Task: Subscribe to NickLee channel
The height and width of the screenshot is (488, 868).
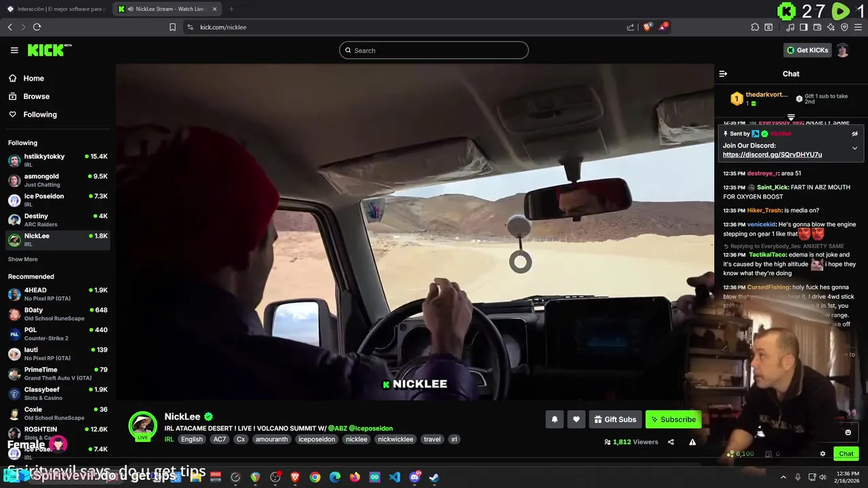Action: click(x=673, y=420)
